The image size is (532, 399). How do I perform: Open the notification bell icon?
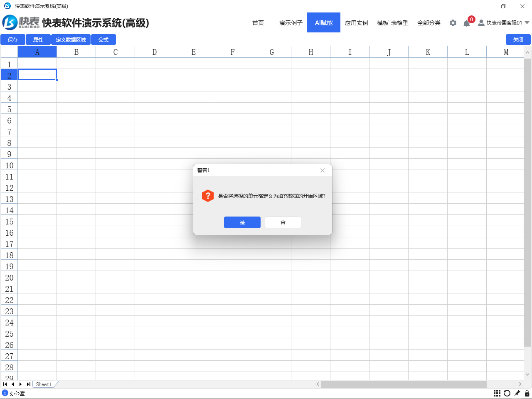click(467, 23)
